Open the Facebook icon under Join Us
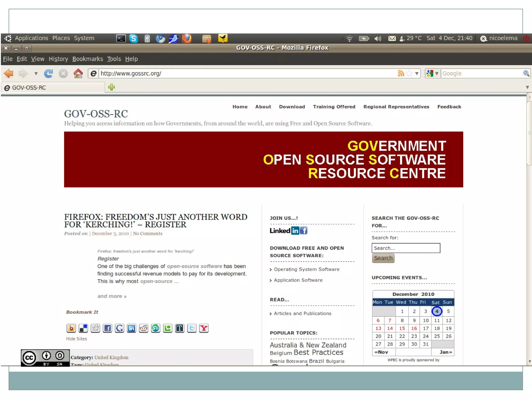532x399 pixels. point(304,231)
